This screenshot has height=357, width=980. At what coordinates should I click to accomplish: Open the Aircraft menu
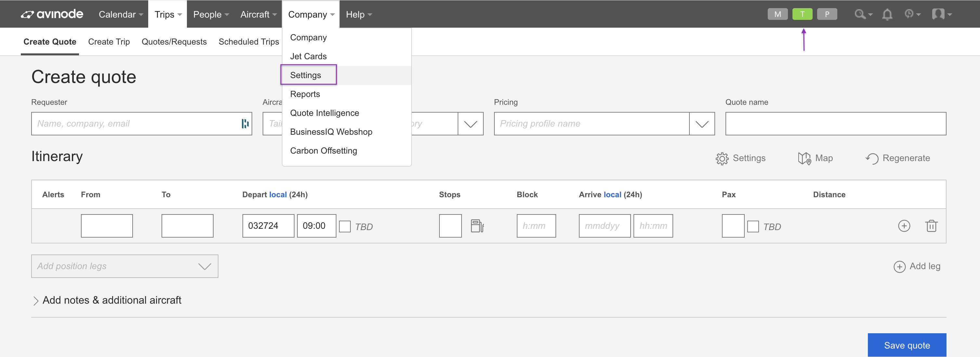pyautogui.click(x=258, y=14)
